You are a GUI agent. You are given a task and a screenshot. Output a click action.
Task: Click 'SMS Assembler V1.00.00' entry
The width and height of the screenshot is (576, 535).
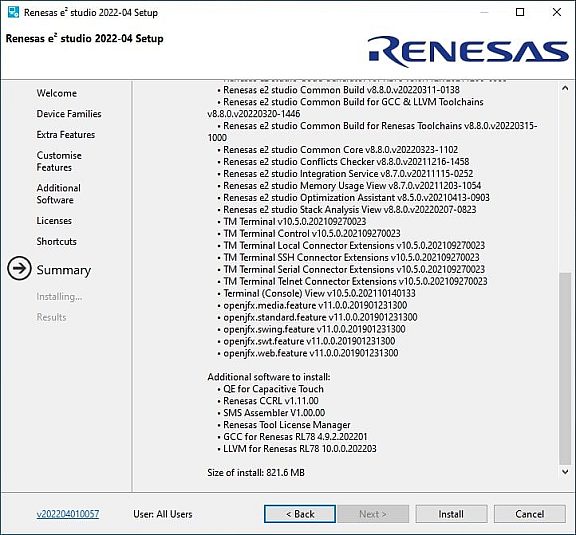click(274, 413)
